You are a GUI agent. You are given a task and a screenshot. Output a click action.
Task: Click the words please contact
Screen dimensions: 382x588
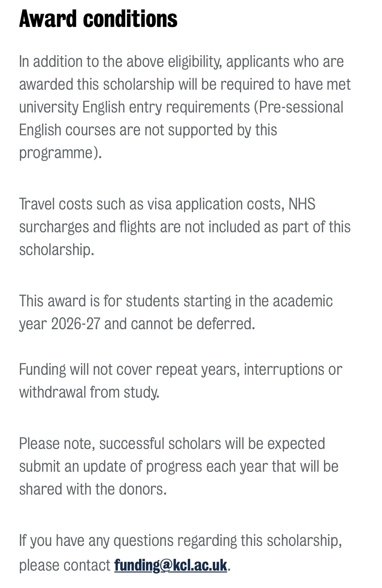(x=65, y=565)
